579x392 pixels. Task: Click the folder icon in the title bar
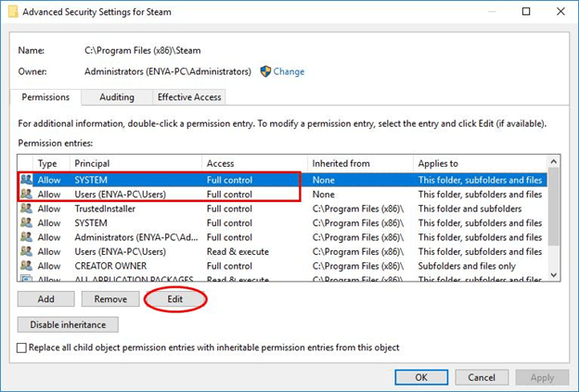[x=13, y=11]
